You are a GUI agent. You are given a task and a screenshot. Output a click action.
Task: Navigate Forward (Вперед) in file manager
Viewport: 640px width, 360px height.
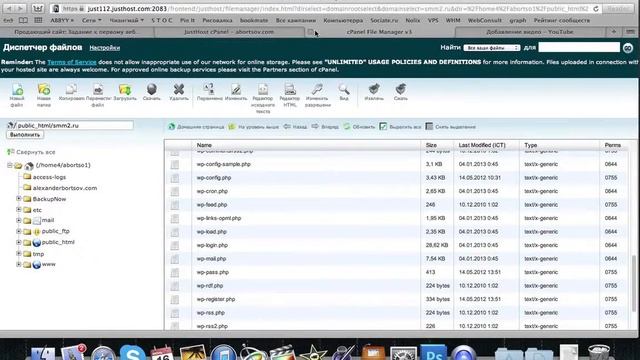[x=325, y=127]
